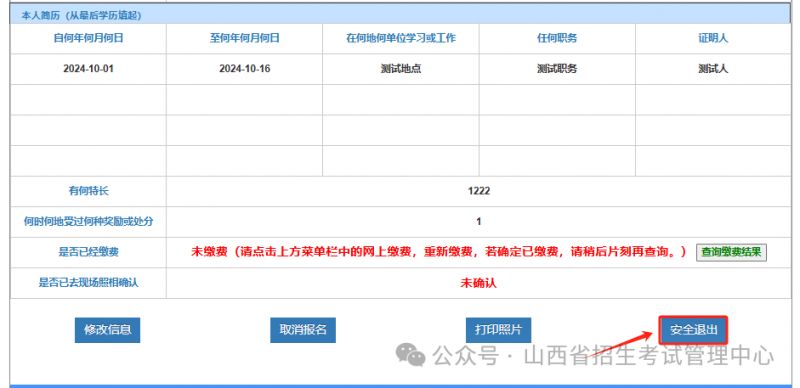Select the 有何特长 value 1222
This screenshot has width=800, height=388.
pos(478,191)
